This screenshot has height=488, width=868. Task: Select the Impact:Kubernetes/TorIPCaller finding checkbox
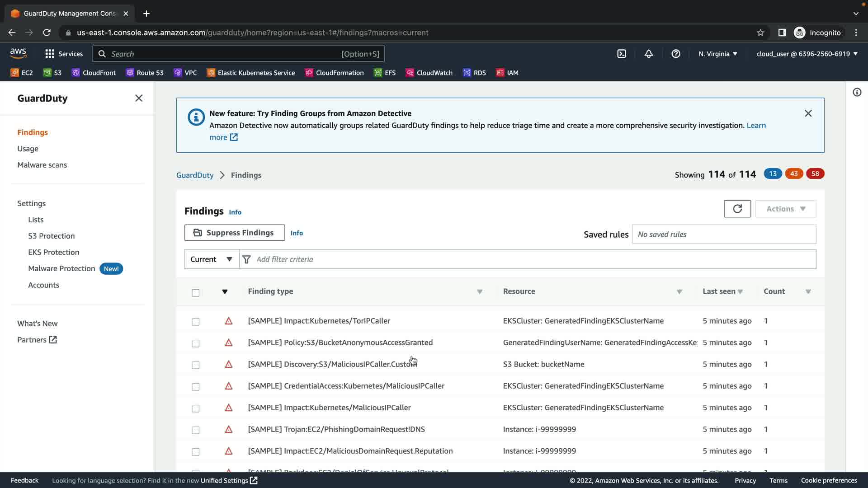point(195,322)
